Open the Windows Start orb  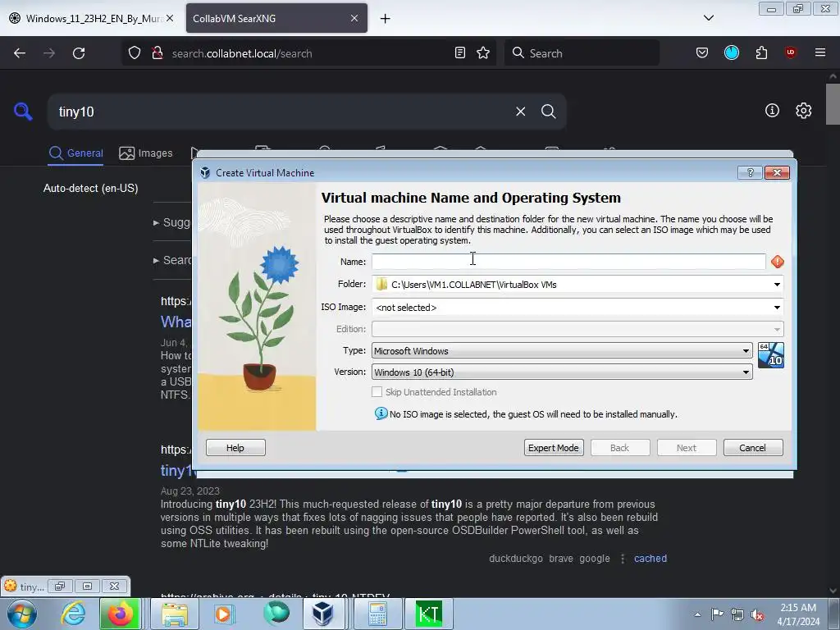pyautogui.click(x=21, y=614)
